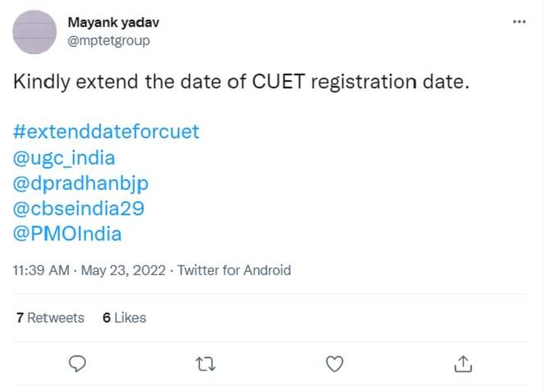View the 6 Likes list
The image size is (553, 392).
125,318
